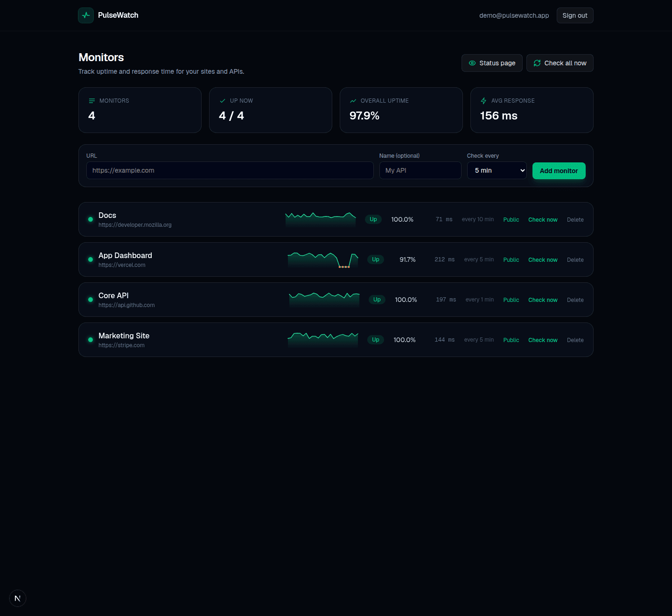Click the 144 ms response value
The image size is (672, 616).
pos(444,340)
